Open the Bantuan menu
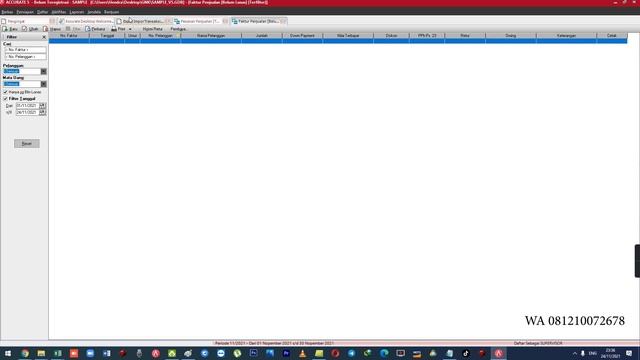 111,12
